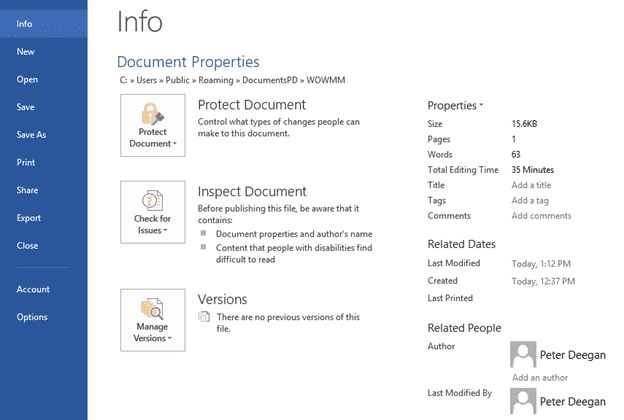The height and width of the screenshot is (420, 624).
Task: Click Add an author field
Action: [x=540, y=377]
